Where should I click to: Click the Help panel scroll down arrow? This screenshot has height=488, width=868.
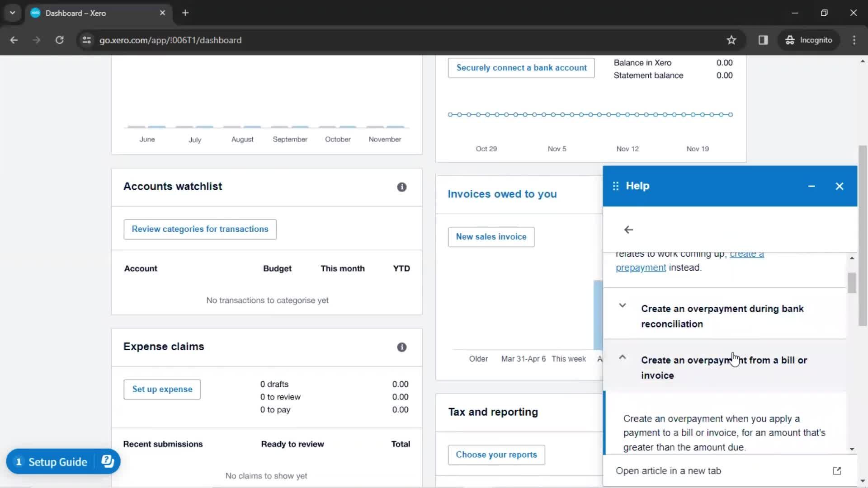(852, 449)
